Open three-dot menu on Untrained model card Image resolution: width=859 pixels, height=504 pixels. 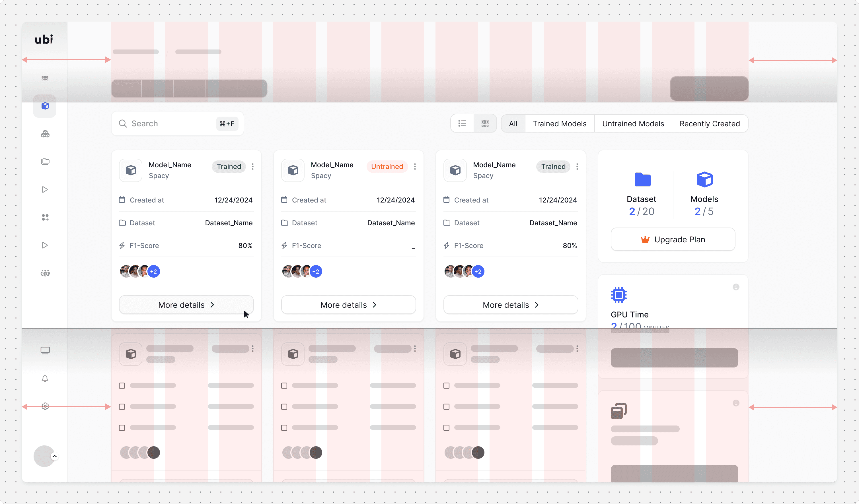414,166
